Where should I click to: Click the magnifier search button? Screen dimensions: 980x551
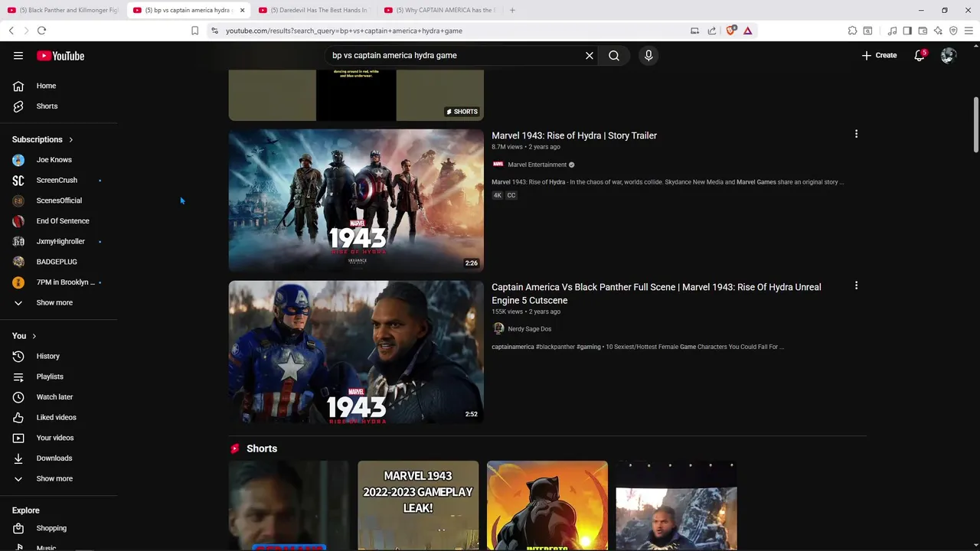pyautogui.click(x=614, y=56)
